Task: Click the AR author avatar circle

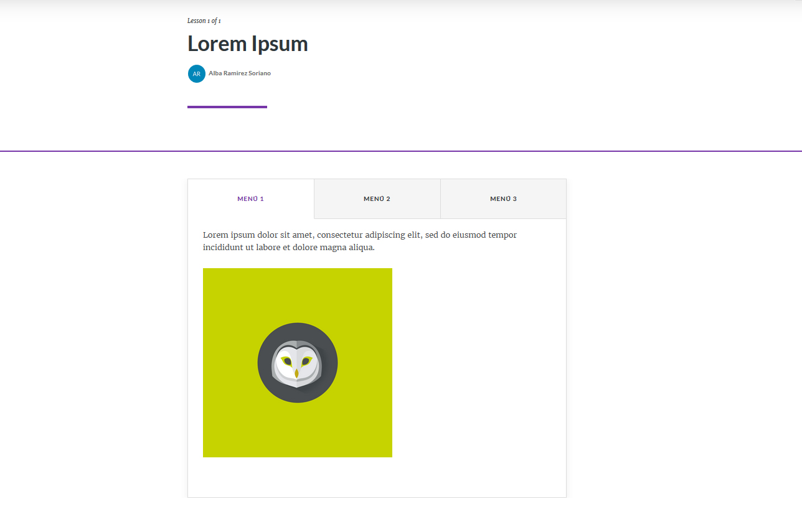Action: click(x=196, y=73)
